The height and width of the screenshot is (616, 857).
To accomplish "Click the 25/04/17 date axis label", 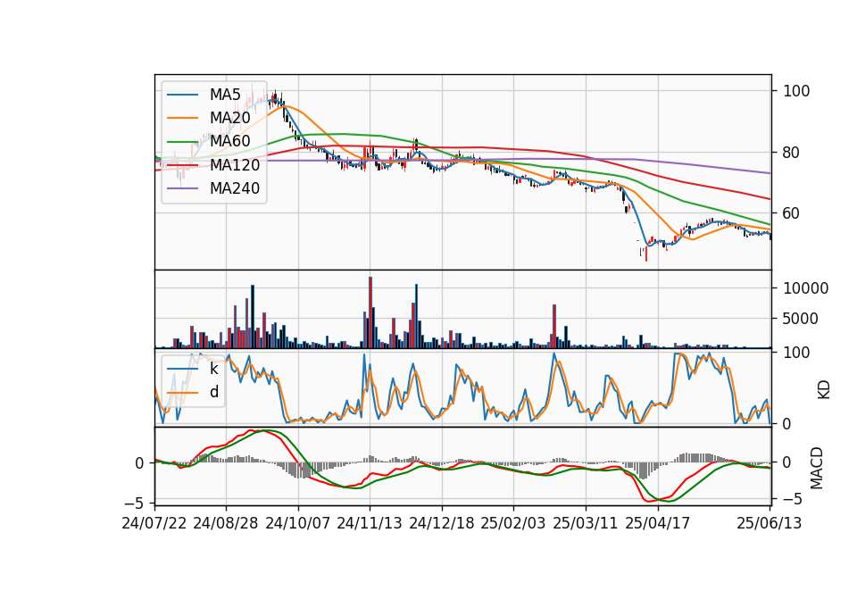I will (658, 523).
